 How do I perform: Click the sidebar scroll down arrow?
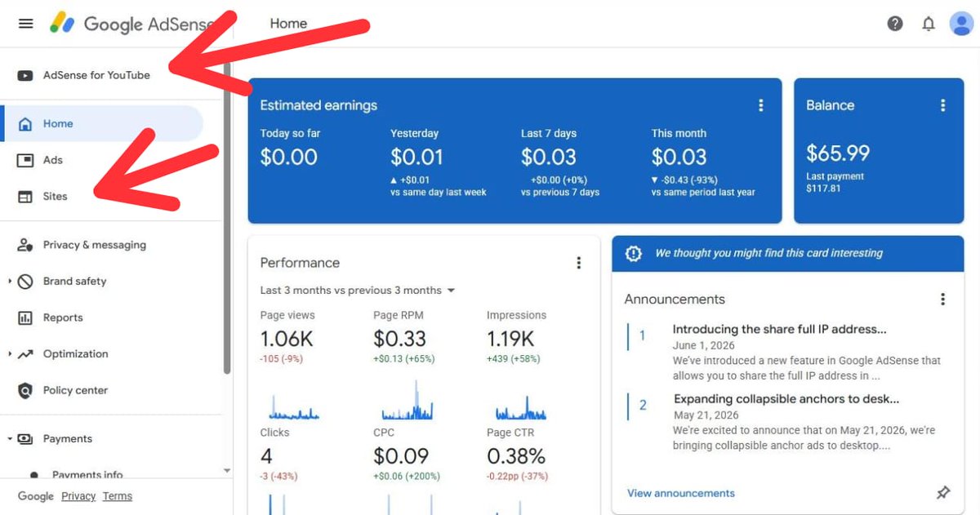click(227, 471)
